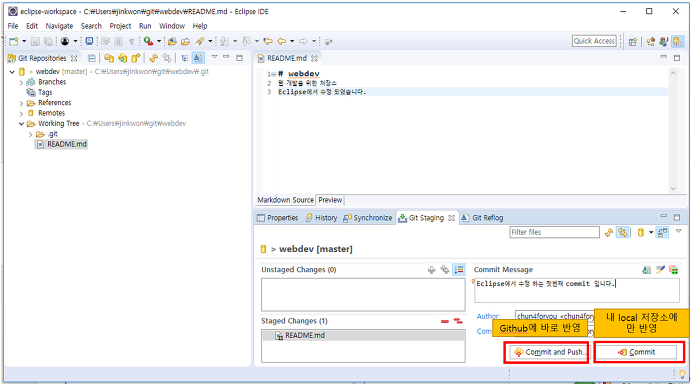Expand the .git folder node
694x384 pixels.
click(31, 134)
